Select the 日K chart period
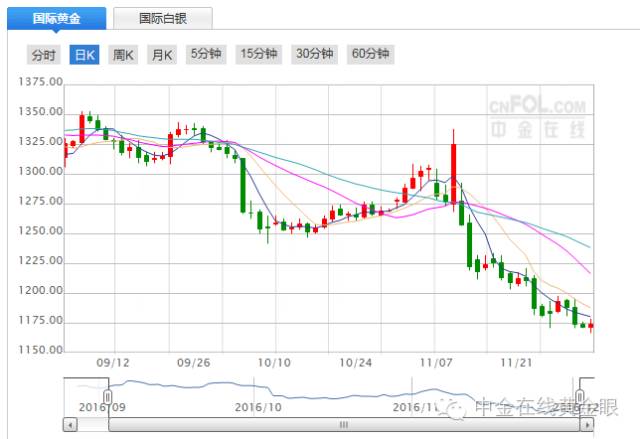640x439 pixels. tap(84, 55)
